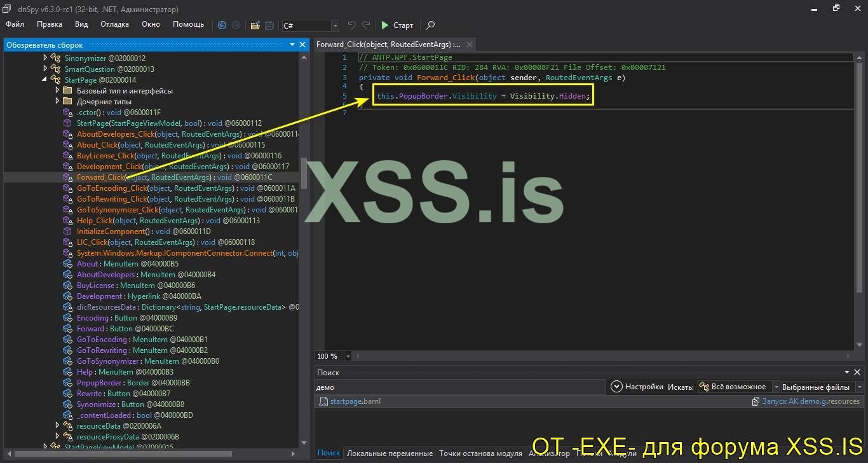Click the folder icon of Дочерние типы
The height and width of the screenshot is (463, 868).
click(67, 101)
